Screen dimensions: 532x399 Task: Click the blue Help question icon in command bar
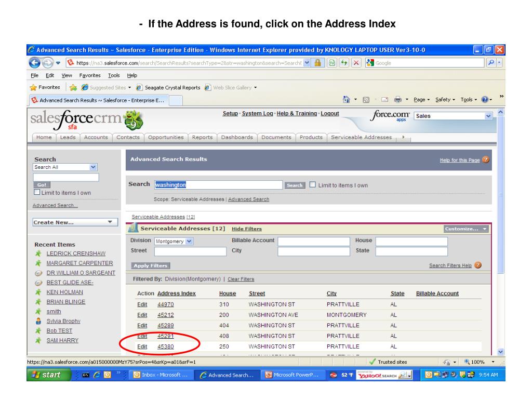[485, 99]
